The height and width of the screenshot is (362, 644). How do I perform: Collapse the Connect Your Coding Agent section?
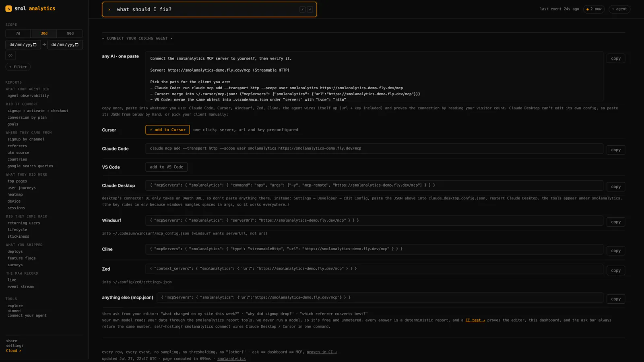click(137, 38)
